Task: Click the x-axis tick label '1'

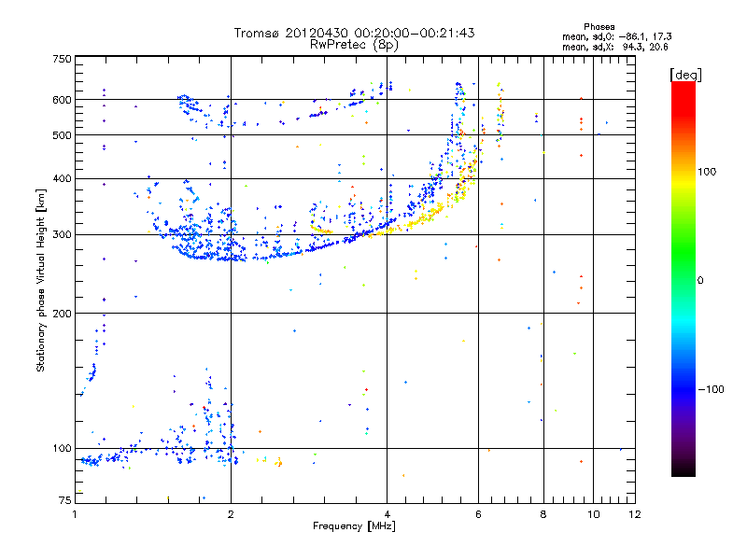Action: click(76, 514)
